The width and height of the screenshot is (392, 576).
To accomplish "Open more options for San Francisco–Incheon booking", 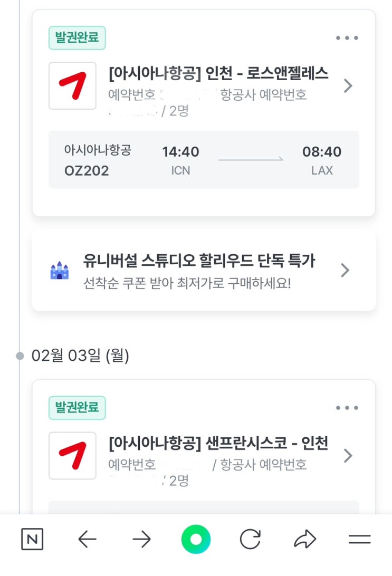I will click(347, 408).
